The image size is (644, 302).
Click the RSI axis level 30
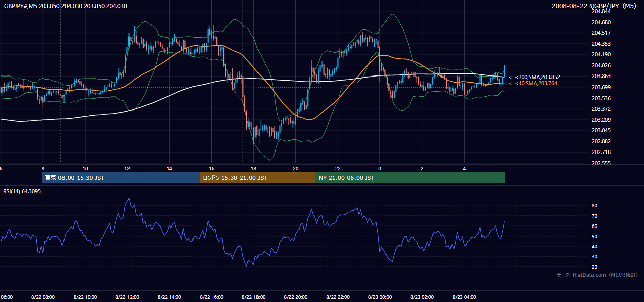click(x=594, y=257)
